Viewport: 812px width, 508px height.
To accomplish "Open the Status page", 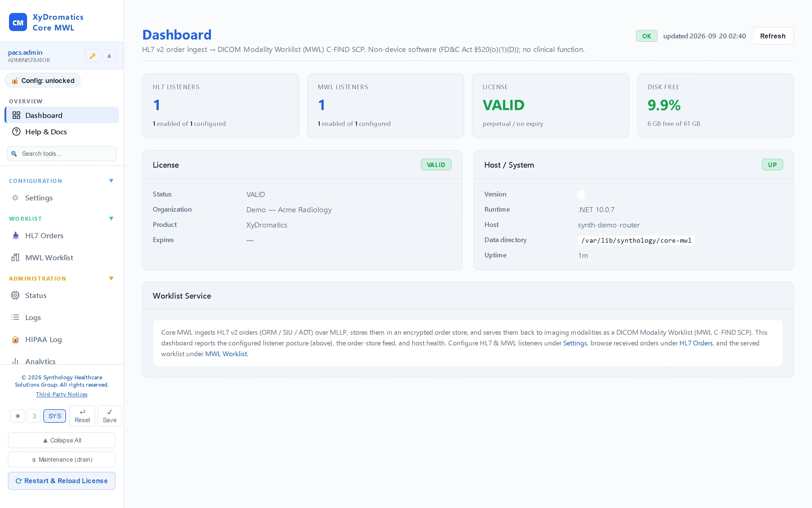I will [62, 295].
